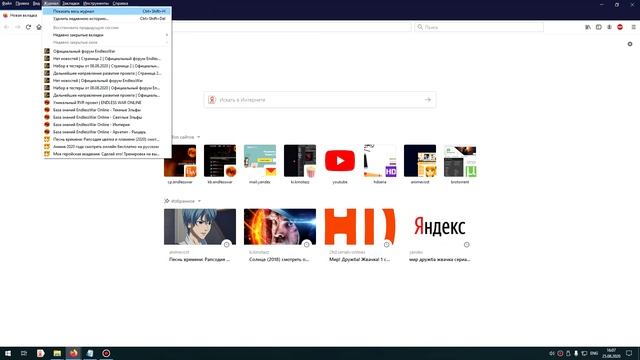The height and width of the screenshot is (360, 640).
Task: Open the notification center in the system tray
Action: click(x=629, y=353)
